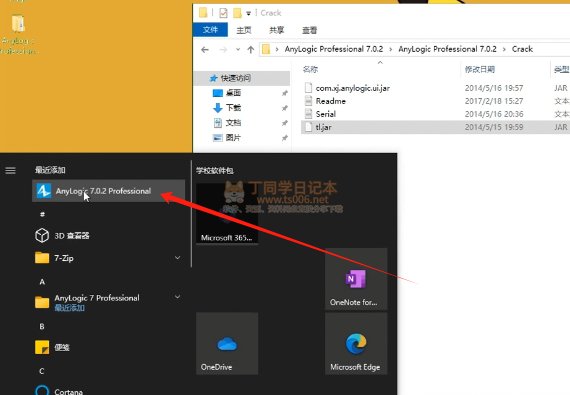This screenshot has height=395, width=570.
Task: Click the B letter group header
Action: pos(42,326)
